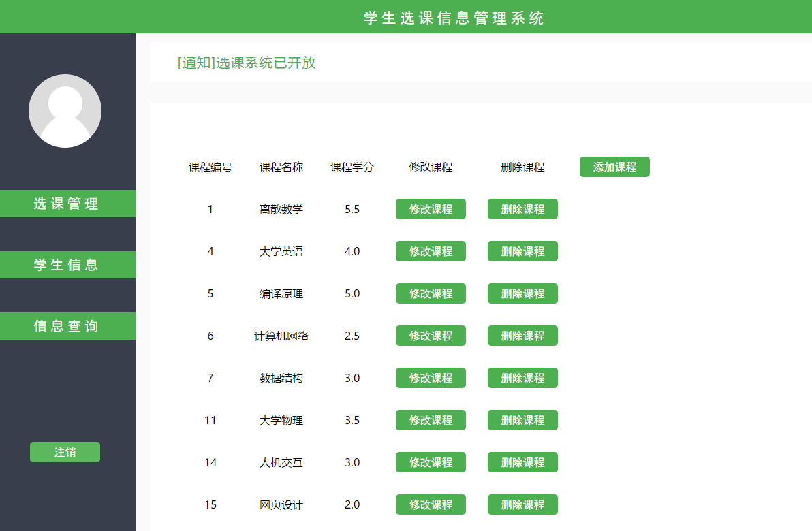Select the course name 网页设计
Viewport: 812px width, 531px height.
[x=281, y=504]
